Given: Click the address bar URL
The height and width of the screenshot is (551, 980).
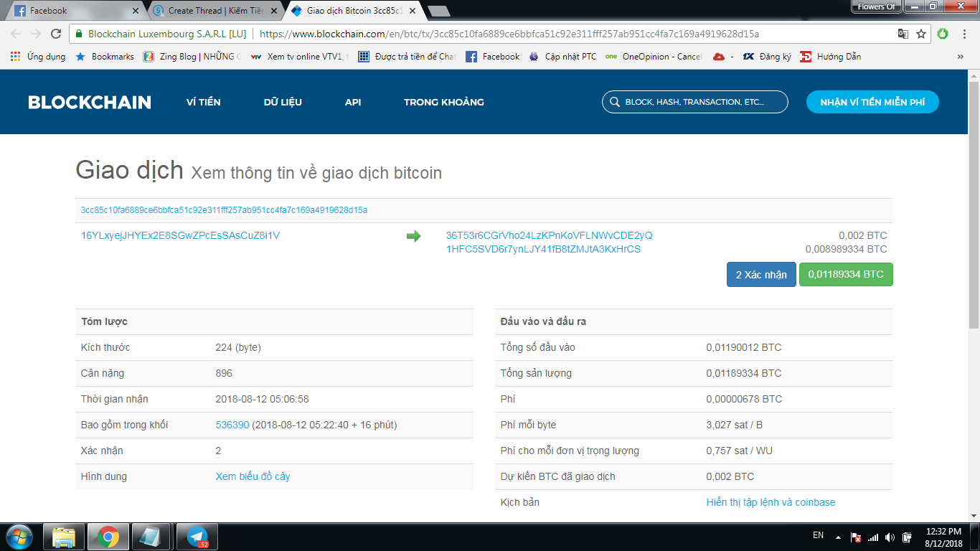Looking at the screenshot, I should click(x=509, y=34).
